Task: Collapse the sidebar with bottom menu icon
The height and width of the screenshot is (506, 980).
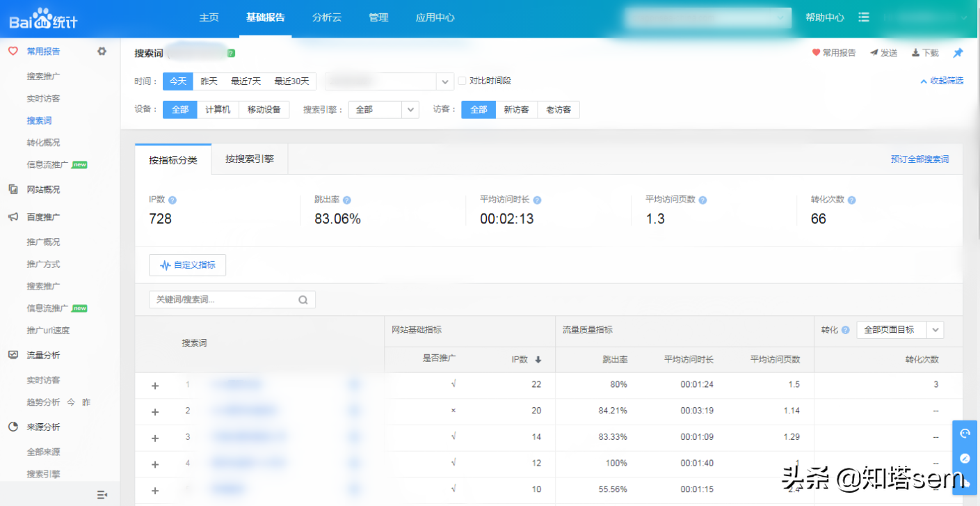Action: coord(102,494)
